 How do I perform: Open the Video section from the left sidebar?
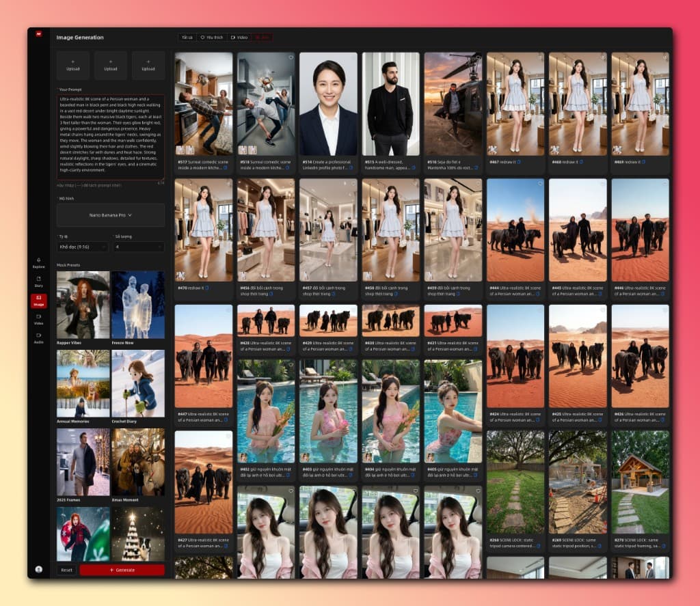click(39, 317)
